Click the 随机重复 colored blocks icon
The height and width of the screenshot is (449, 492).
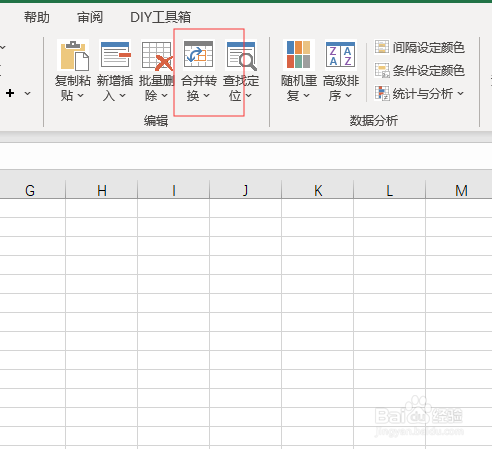tap(299, 54)
